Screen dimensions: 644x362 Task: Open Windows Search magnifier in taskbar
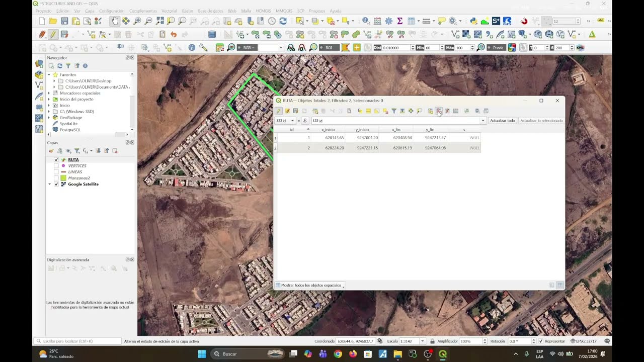[x=217, y=354]
